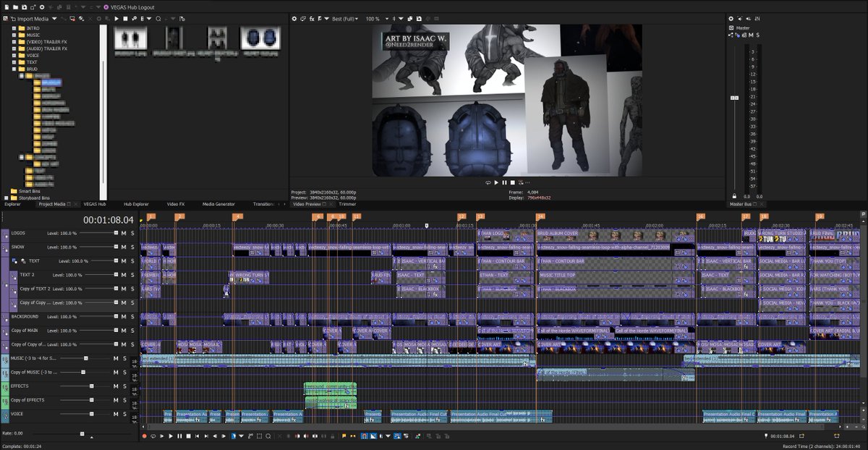
Task: Open project properties with the top gear icon
Action: click(42, 7)
